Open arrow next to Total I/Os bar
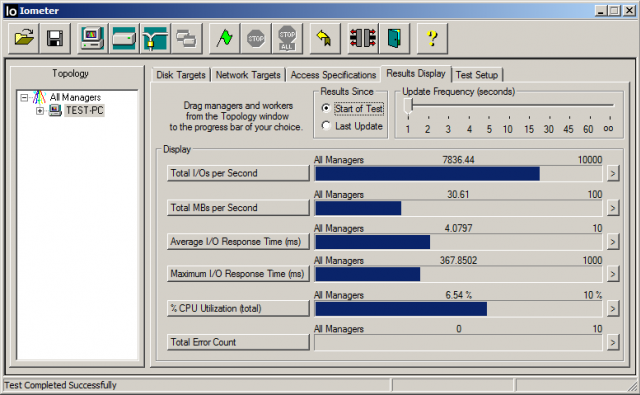640x395 pixels. click(612, 173)
